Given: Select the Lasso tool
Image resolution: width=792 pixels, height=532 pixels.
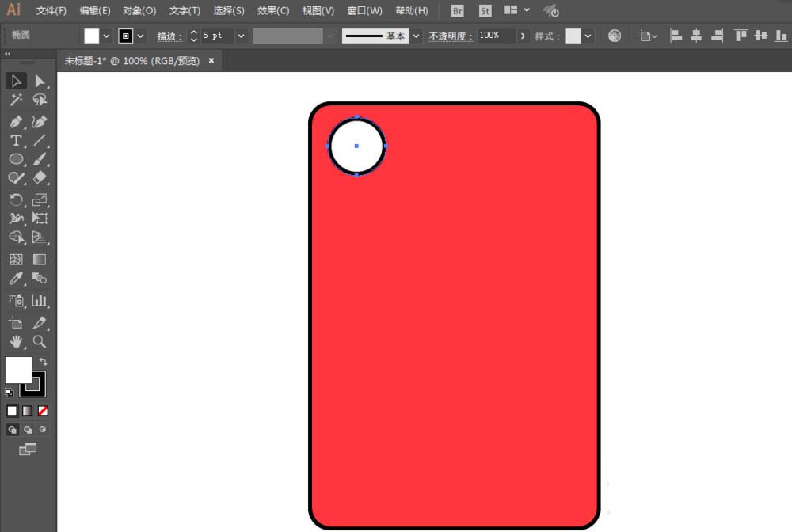Looking at the screenshot, I should [x=40, y=100].
